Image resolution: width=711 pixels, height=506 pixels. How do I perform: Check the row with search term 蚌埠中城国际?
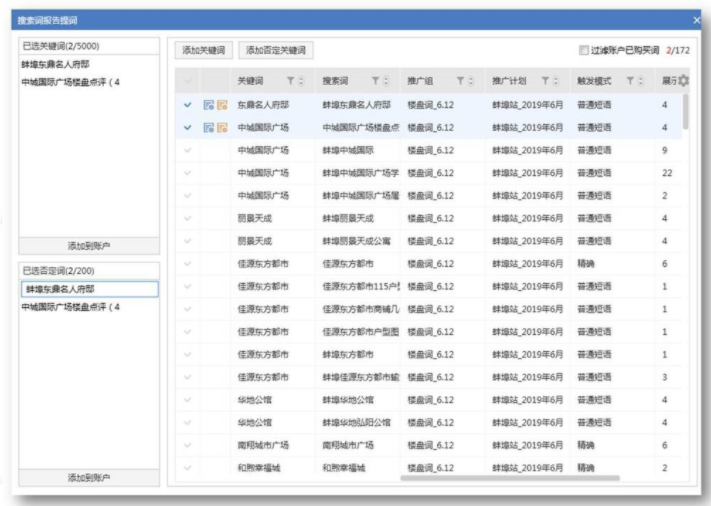tap(187, 150)
